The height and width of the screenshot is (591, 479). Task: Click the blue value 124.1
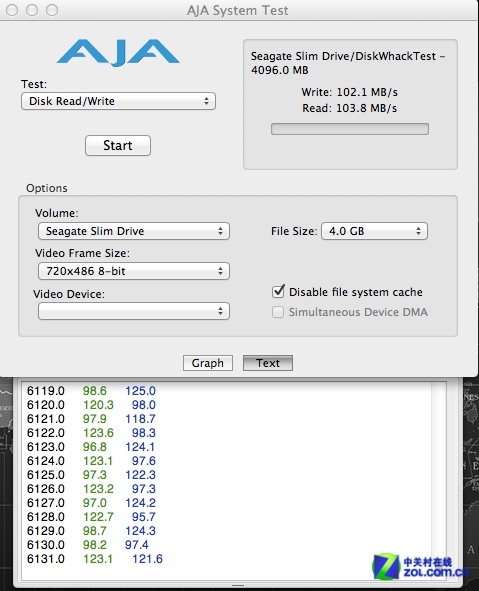[140, 447]
